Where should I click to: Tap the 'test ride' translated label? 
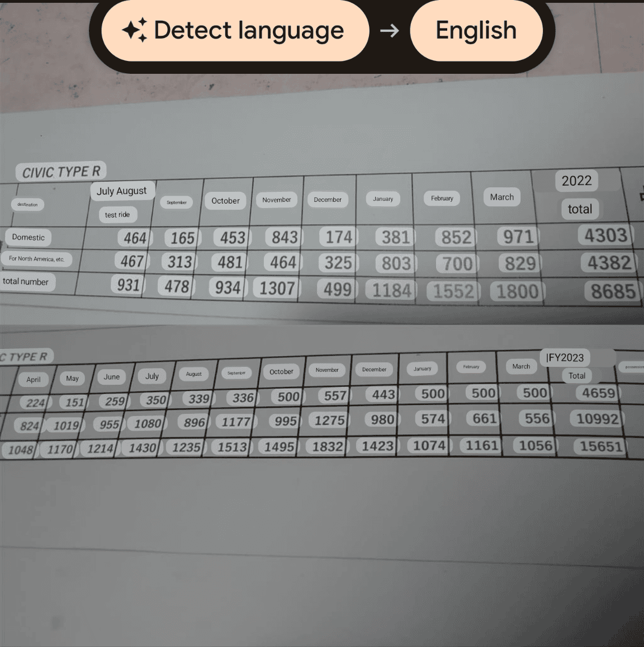(117, 215)
